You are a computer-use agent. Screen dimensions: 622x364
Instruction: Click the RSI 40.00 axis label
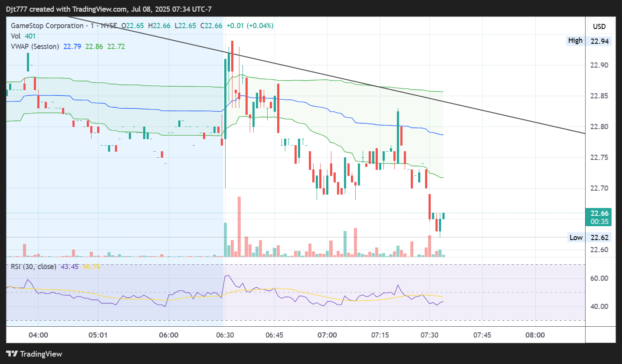pos(599,306)
